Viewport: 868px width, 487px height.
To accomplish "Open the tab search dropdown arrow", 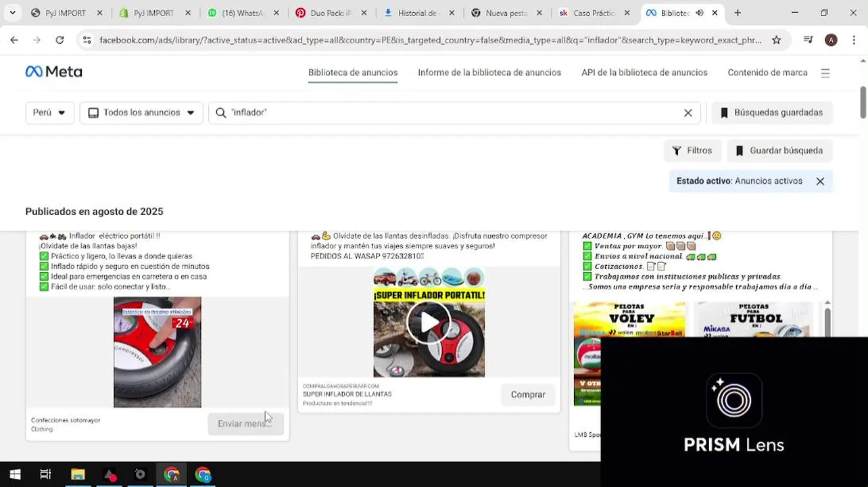I will 12,13.
